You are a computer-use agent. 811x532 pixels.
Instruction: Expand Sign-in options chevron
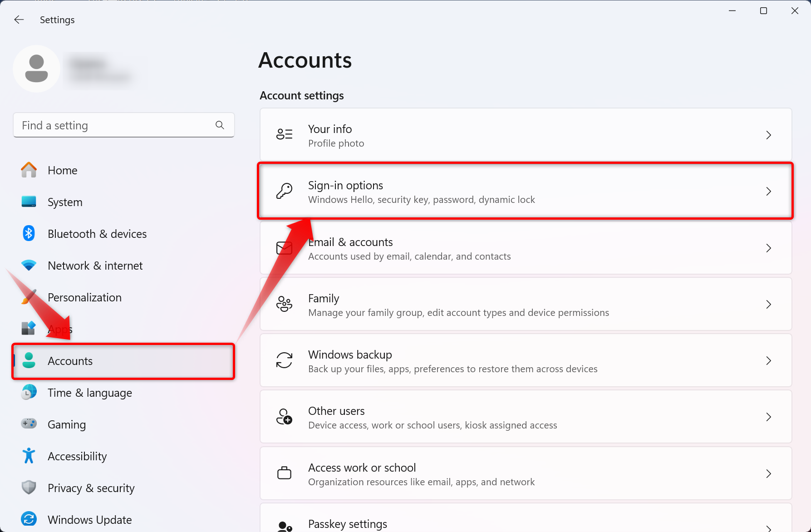[x=768, y=192]
